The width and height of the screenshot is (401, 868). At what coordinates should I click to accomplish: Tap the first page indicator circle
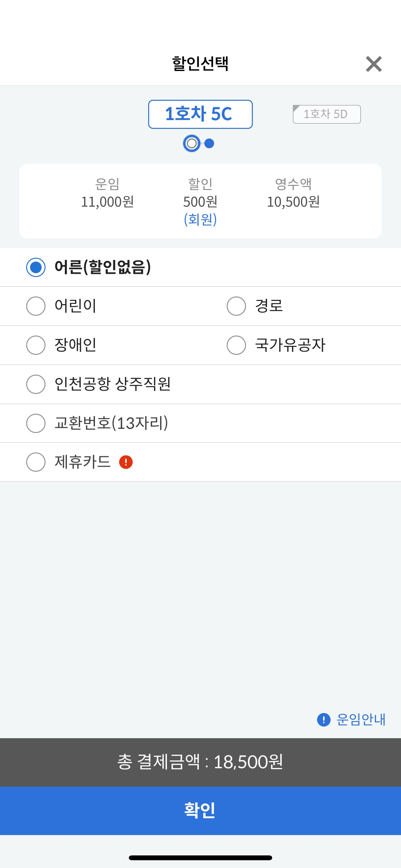192,144
